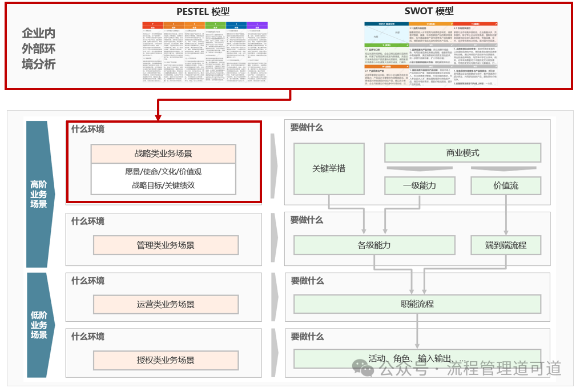The image size is (580, 392).
Task: Click the 关键举措 box
Action: [x=329, y=168]
